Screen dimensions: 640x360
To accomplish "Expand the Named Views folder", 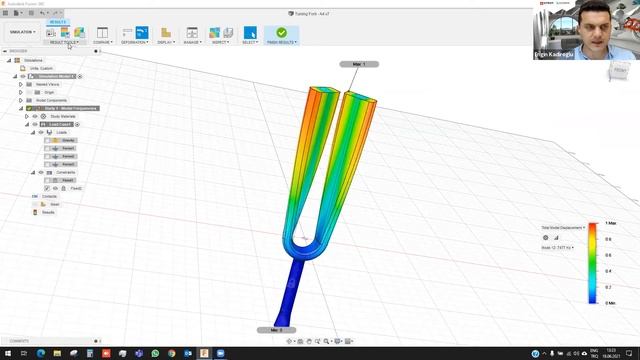I will pos(21,84).
